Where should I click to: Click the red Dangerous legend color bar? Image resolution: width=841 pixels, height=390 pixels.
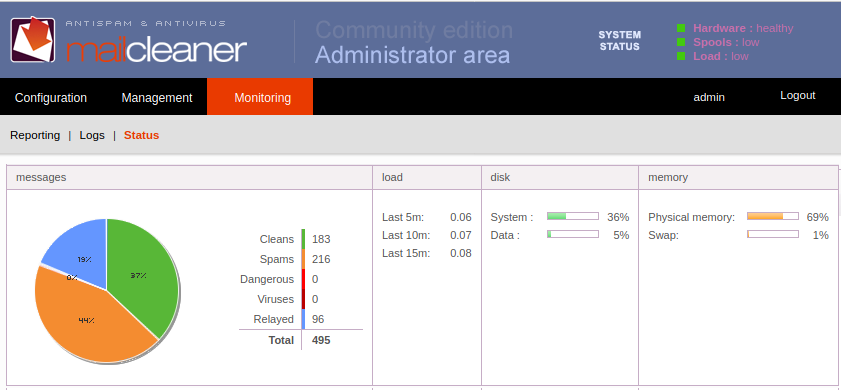click(303, 279)
